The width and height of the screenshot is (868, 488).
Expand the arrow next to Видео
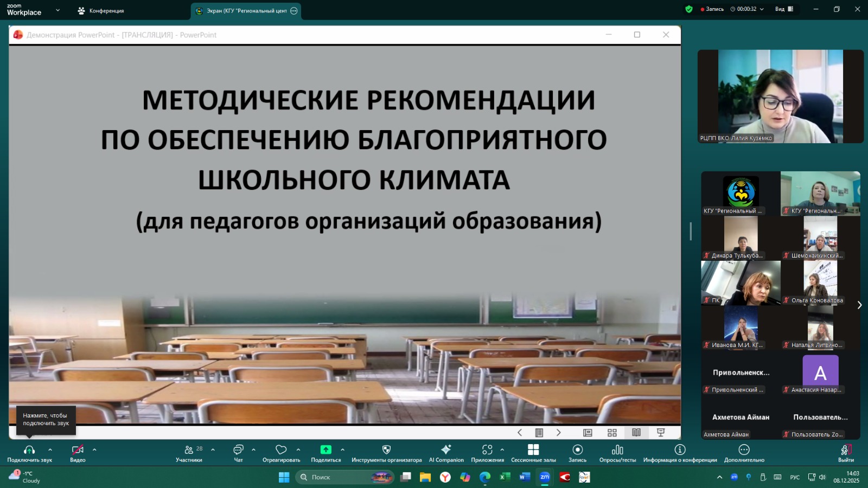click(94, 450)
